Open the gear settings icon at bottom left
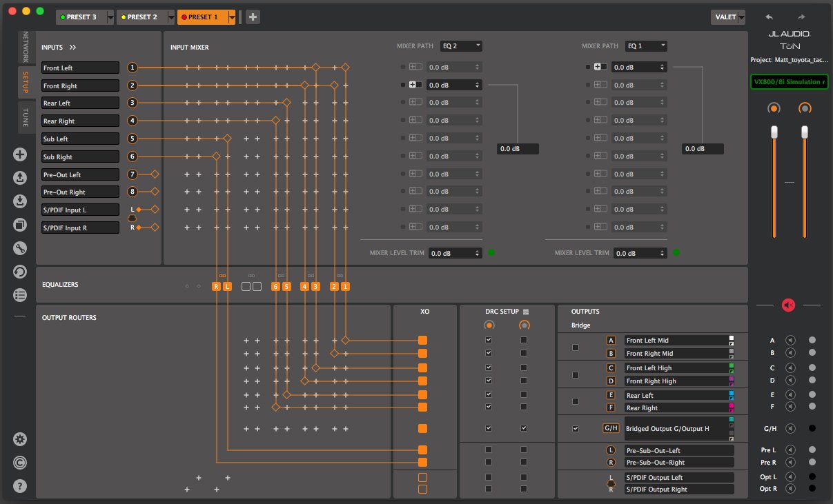The height and width of the screenshot is (504, 833). pyautogui.click(x=20, y=439)
